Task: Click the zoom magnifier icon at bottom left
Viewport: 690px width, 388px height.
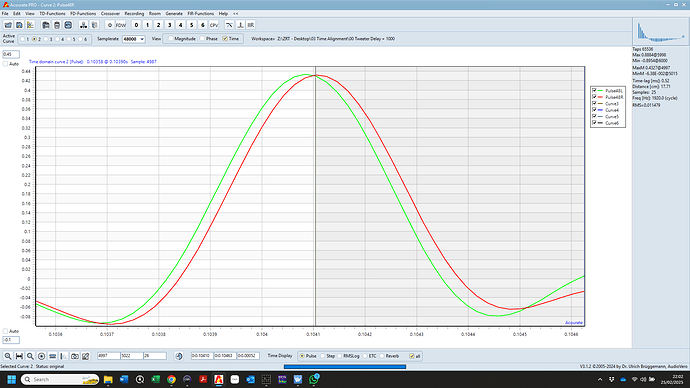Action: tap(8, 356)
